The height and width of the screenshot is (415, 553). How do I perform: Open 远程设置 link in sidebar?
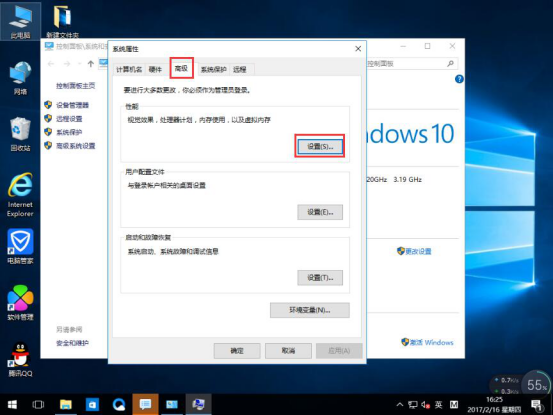click(69, 118)
